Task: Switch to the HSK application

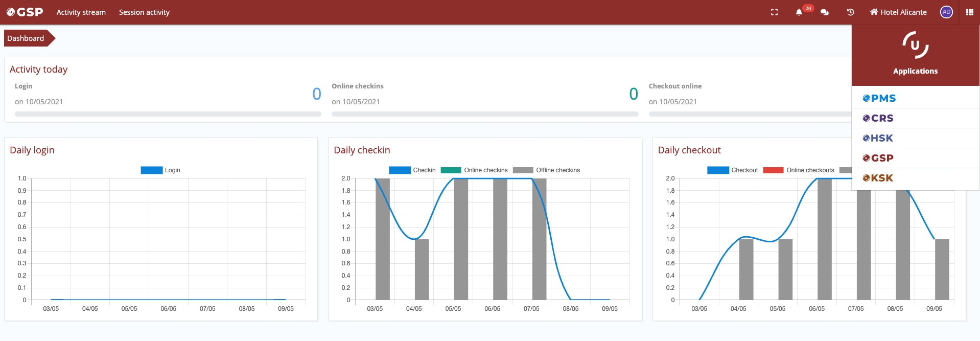Action: coord(878,138)
